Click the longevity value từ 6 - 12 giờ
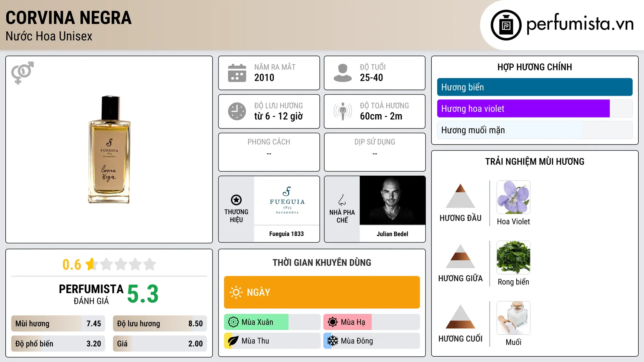The image size is (644, 362). tap(279, 116)
